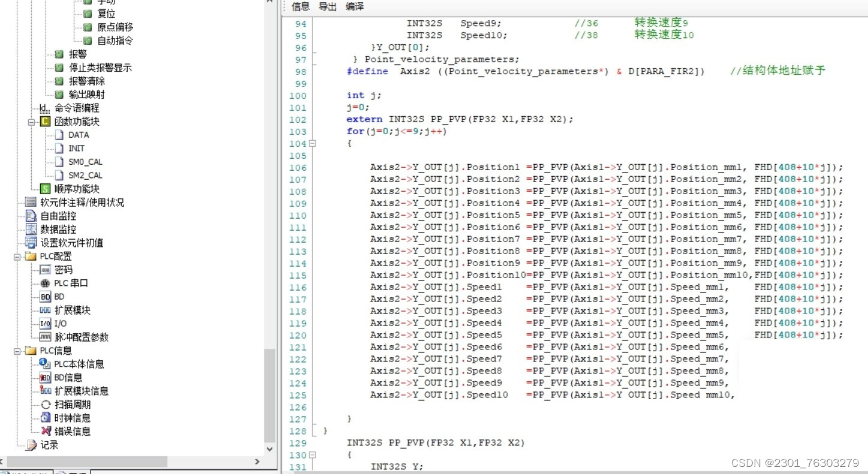Viewport: 868px width, 474px height.
Task: Click the tree horizontal scrollbar thumb
Action: [86, 462]
